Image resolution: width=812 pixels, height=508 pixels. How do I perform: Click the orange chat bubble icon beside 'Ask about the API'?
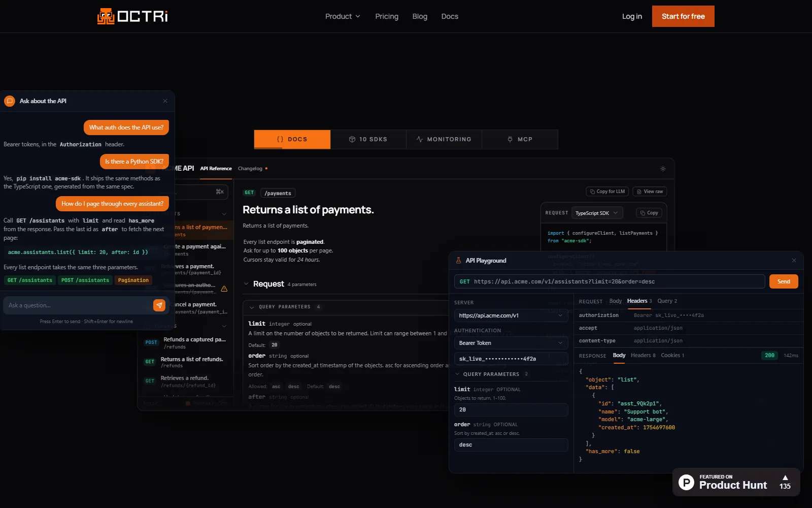coord(10,101)
